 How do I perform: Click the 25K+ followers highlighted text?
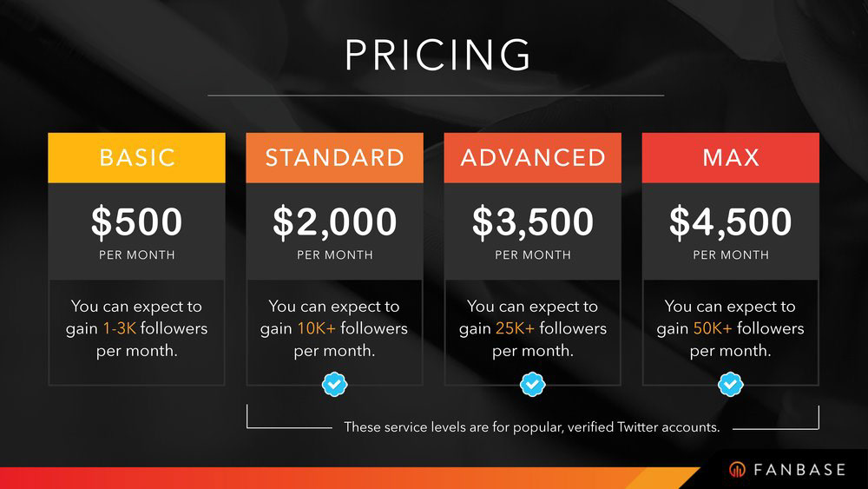click(x=515, y=328)
